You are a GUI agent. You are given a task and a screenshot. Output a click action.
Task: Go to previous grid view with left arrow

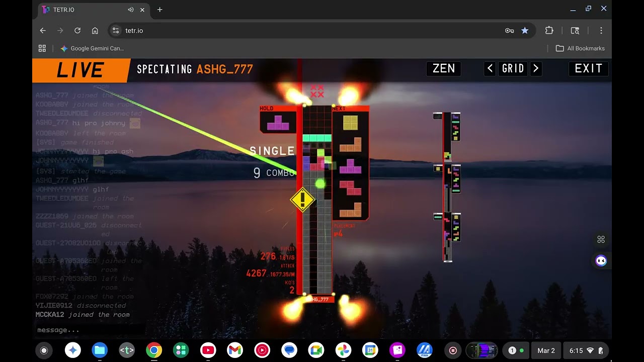pyautogui.click(x=490, y=69)
